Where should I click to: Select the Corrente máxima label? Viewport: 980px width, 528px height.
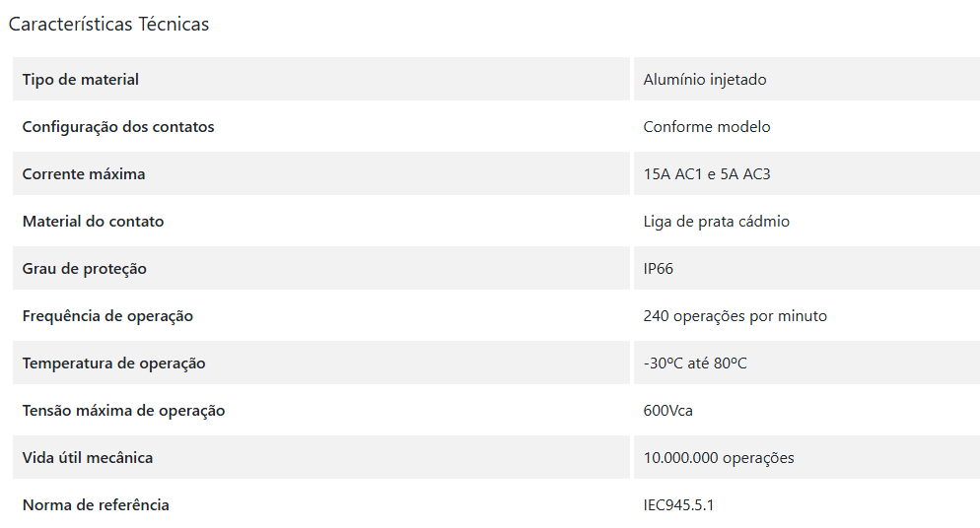coord(84,174)
